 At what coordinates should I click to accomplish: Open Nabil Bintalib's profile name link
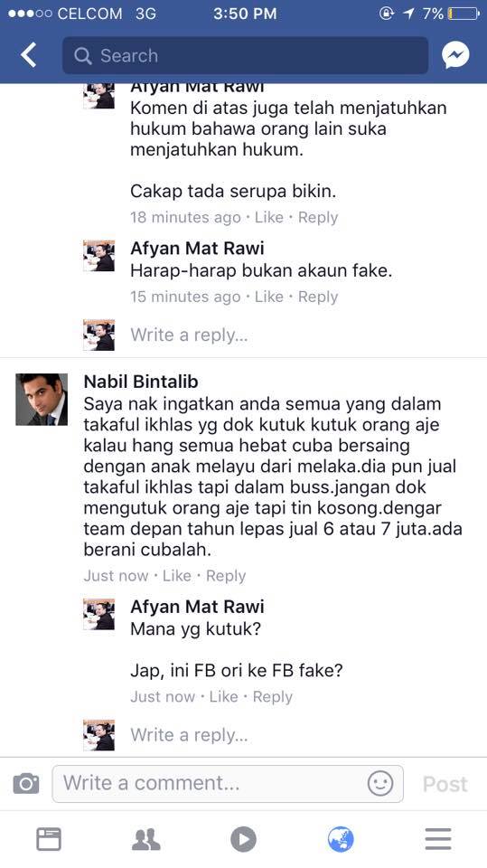[x=141, y=382]
